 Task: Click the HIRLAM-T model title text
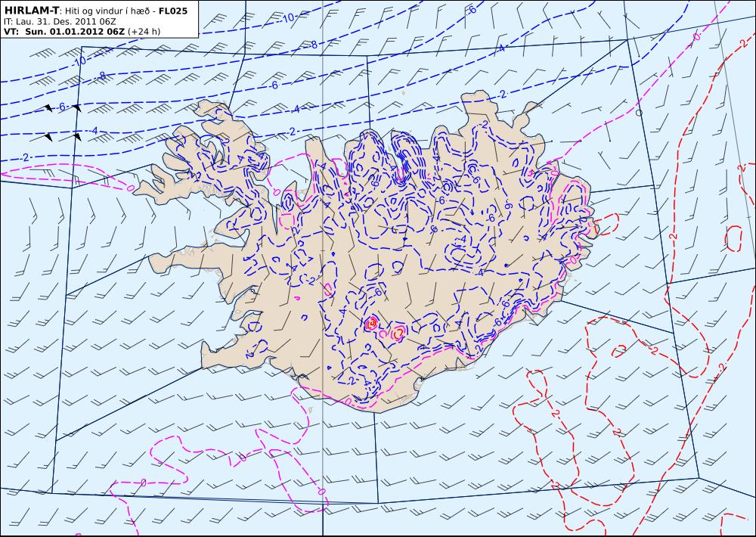(31, 11)
